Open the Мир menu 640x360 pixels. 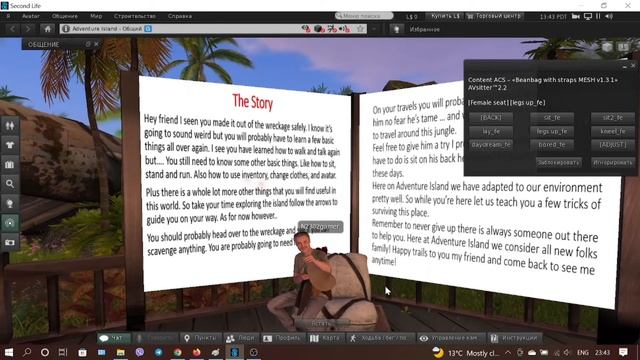[96, 16]
